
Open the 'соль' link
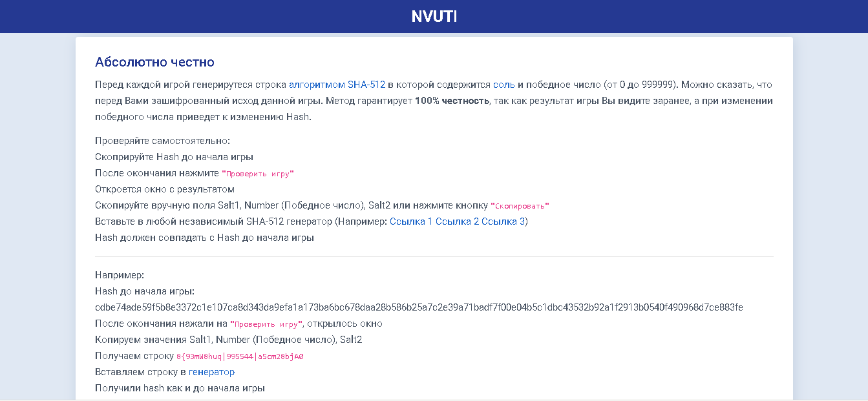(504, 85)
